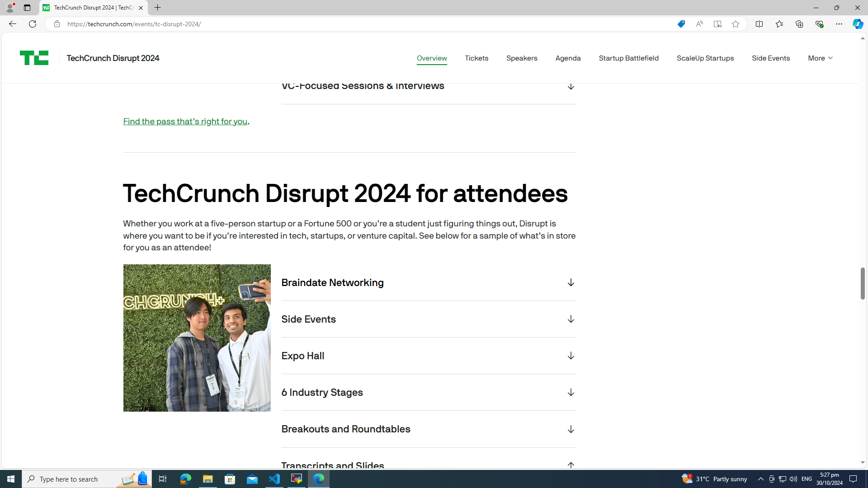Open Startup Battlefield page
The height and width of the screenshot is (488, 868).
pyautogui.click(x=628, y=58)
